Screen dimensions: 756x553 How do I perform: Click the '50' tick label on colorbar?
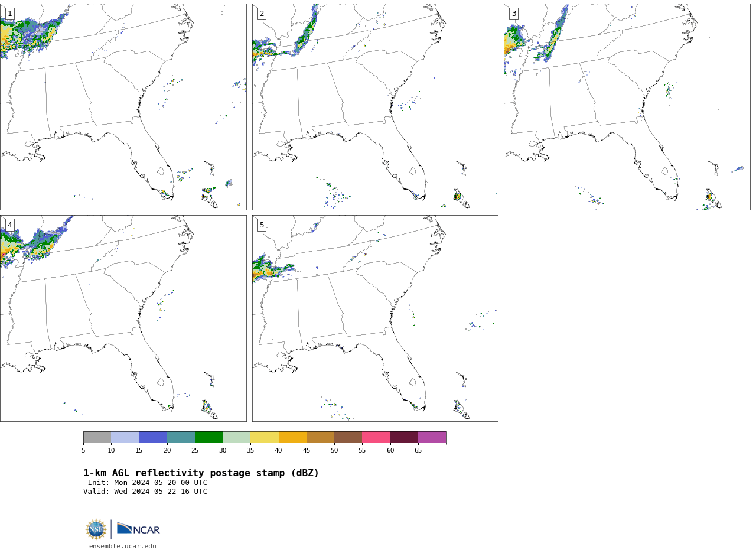(334, 451)
